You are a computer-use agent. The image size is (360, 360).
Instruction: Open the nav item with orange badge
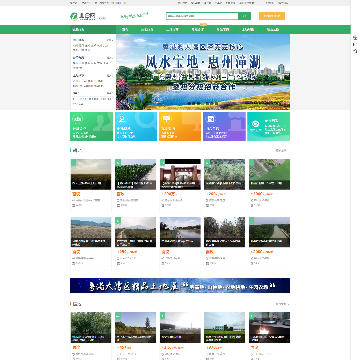198,29
